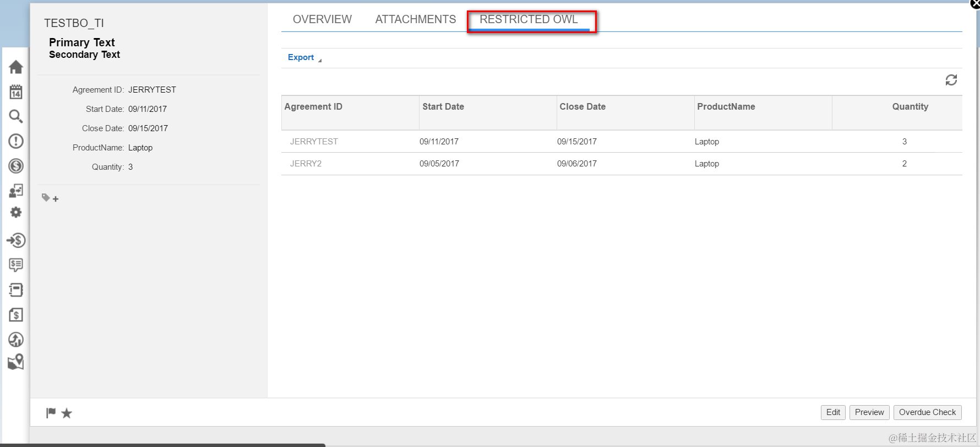Viewport: 980px width, 447px height.
Task: Close the detail view with X
Action: pyautogui.click(x=975, y=4)
